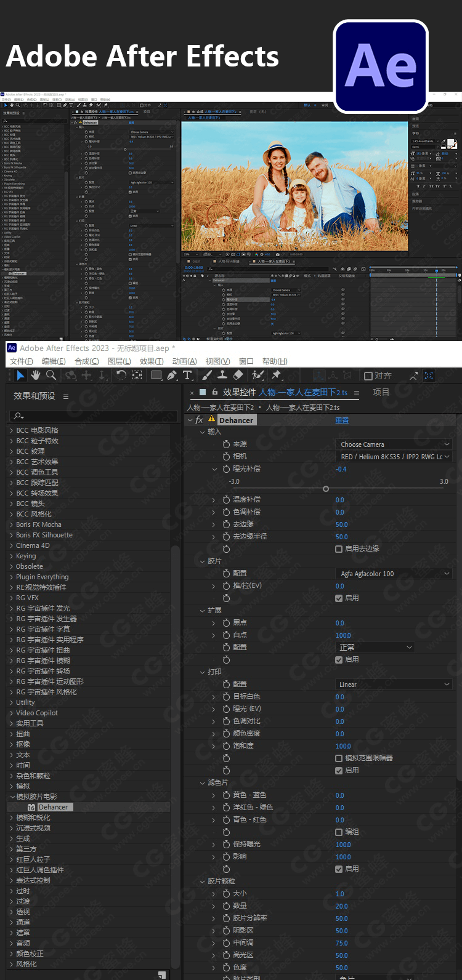Select the Selection arrow tool
This screenshot has height=980, width=462.
[20, 375]
